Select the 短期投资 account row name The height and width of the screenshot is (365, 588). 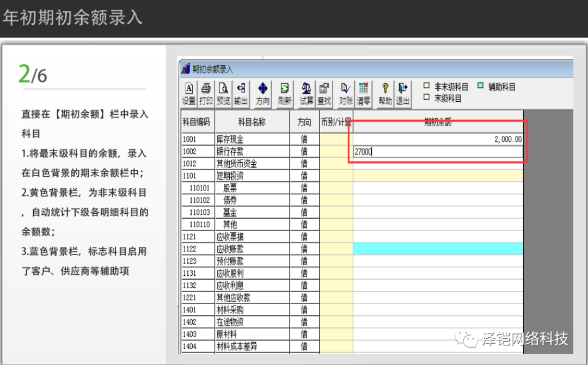coord(230,176)
